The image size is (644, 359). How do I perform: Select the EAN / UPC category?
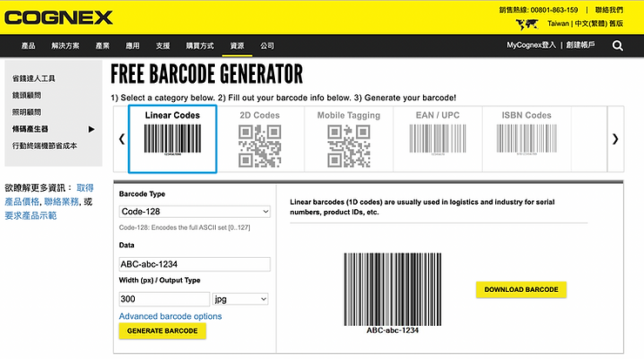tap(438, 139)
